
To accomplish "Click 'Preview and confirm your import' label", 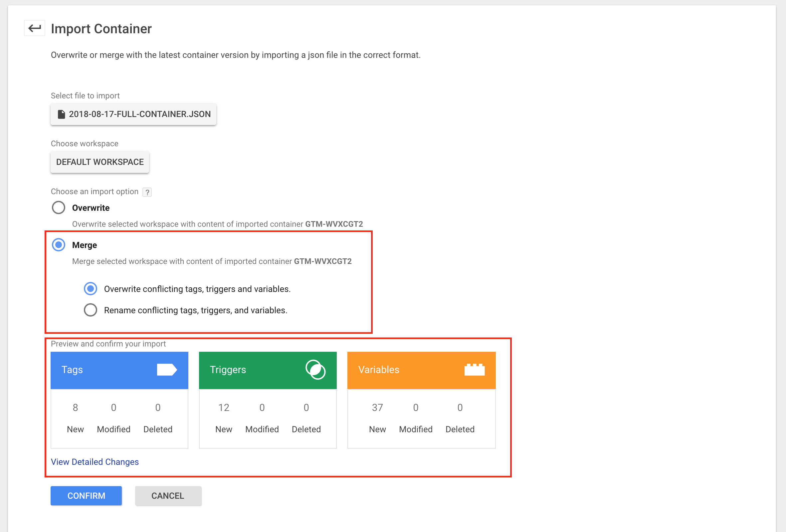I will [x=108, y=344].
